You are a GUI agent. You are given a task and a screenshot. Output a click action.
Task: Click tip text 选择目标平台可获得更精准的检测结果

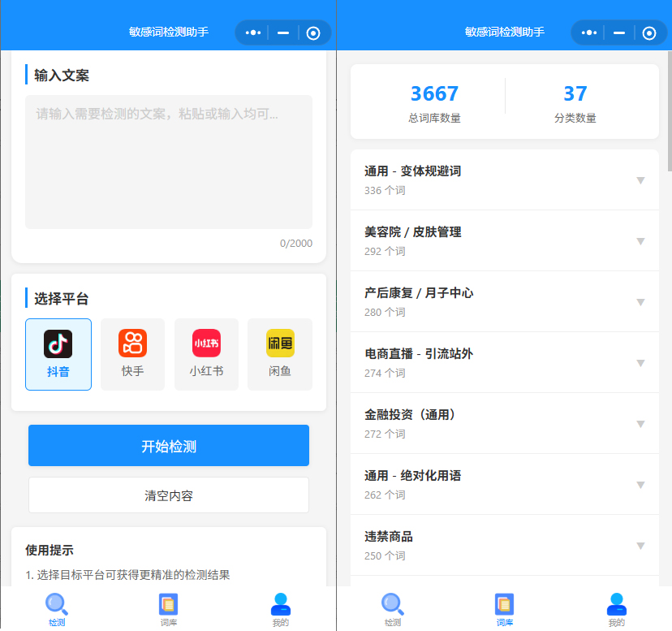click(133, 575)
